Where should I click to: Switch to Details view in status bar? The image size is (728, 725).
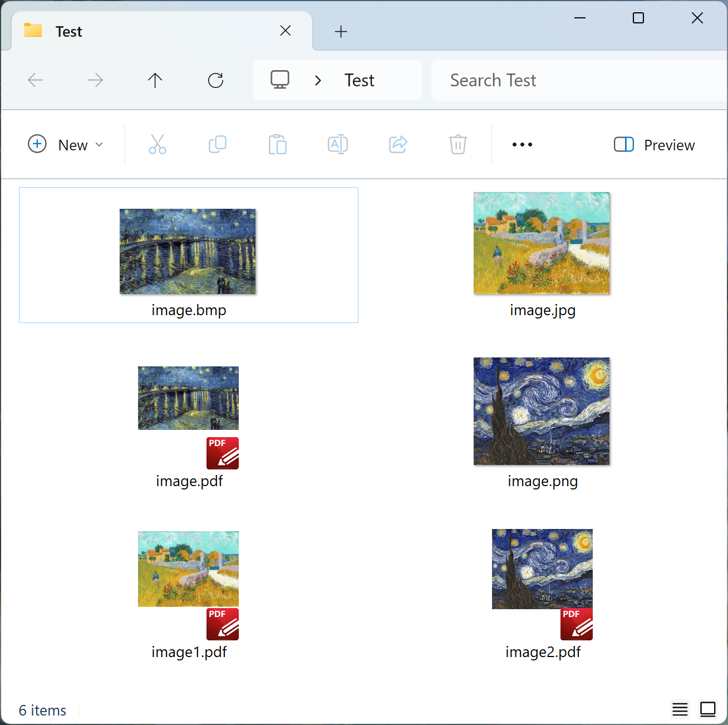(x=680, y=709)
